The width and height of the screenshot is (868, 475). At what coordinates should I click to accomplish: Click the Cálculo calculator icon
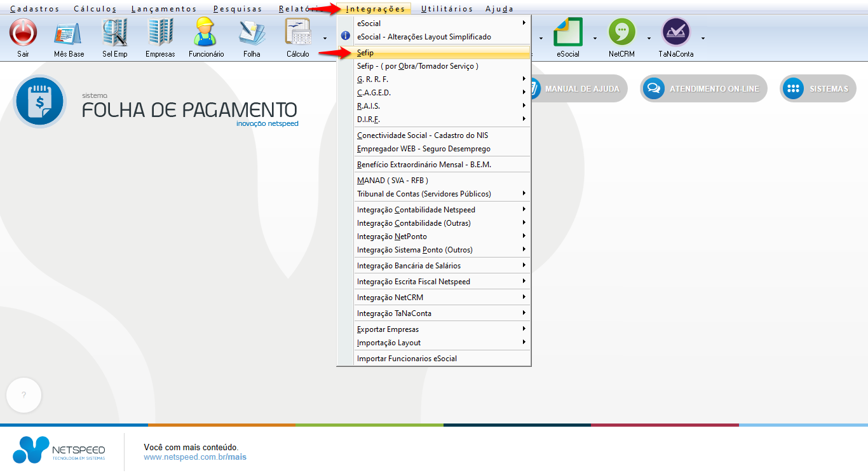297,32
